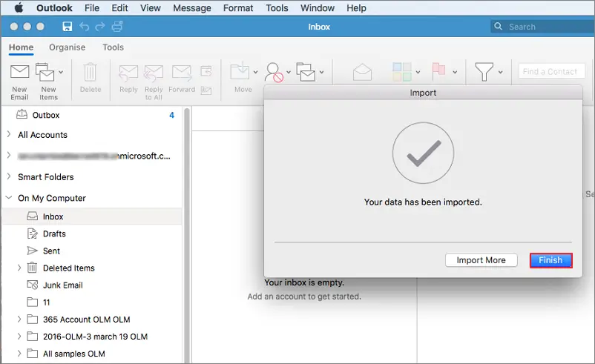Open the Junk dropdown arrow
This screenshot has height=364, width=595.
click(289, 72)
